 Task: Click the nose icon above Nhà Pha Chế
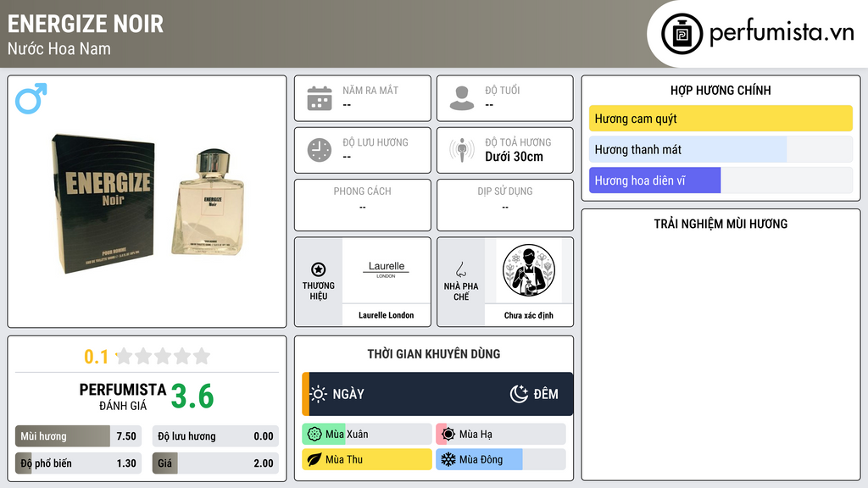460,270
